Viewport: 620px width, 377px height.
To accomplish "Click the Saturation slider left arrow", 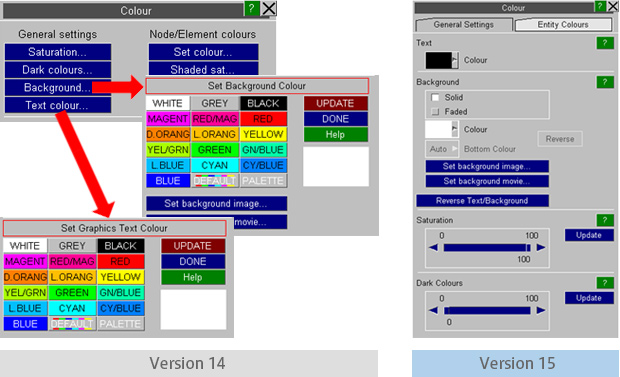I will click(434, 248).
